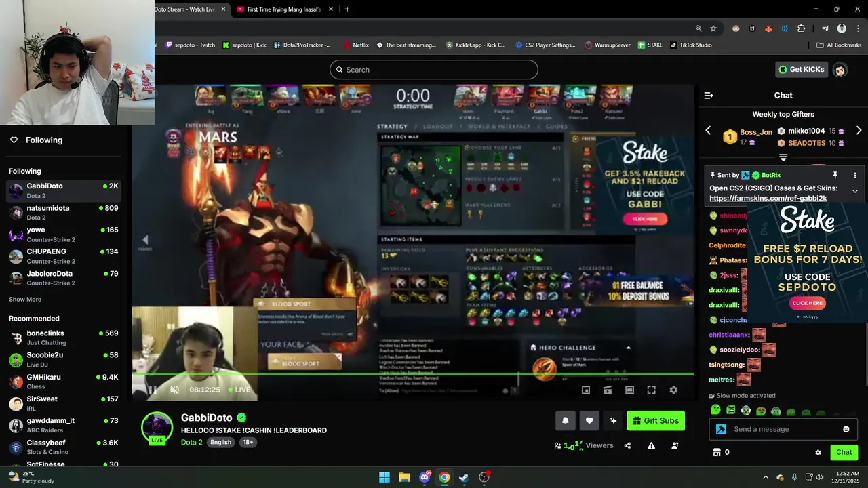868x488 pixels.
Task: Show previous weekly top gifters
Action: pos(708,130)
